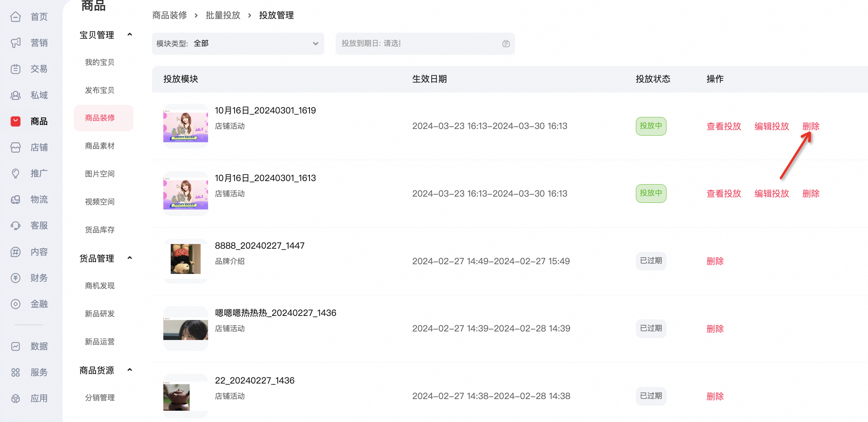868x422 pixels.
Task: Open the 客服 headset icon
Action: point(16,225)
